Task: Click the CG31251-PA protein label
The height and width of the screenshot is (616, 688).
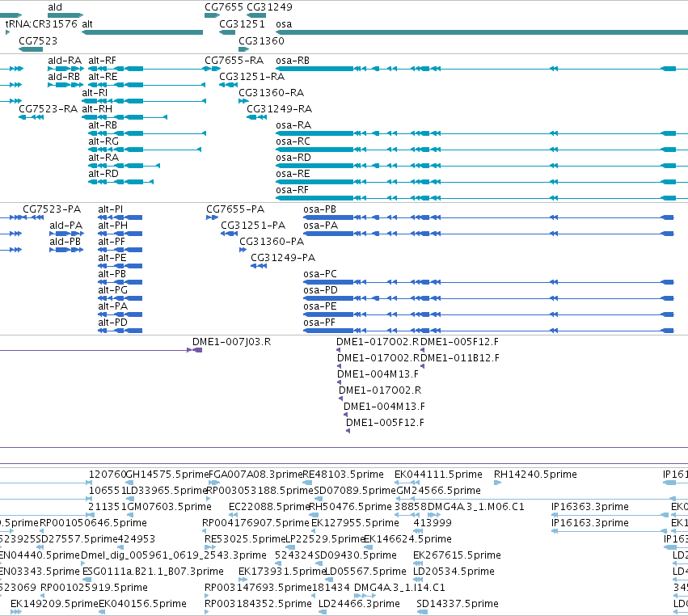Action: point(253,225)
